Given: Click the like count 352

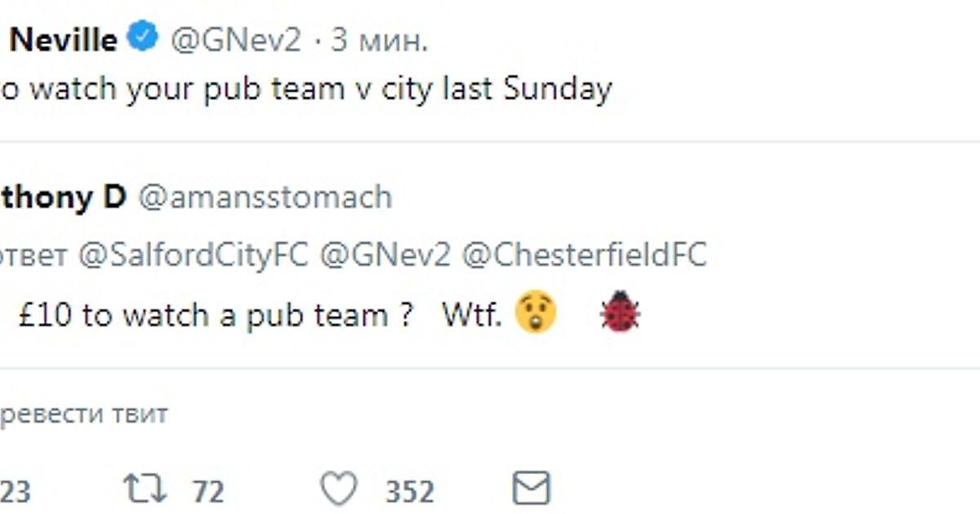Looking at the screenshot, I should [x=409, y=492].
